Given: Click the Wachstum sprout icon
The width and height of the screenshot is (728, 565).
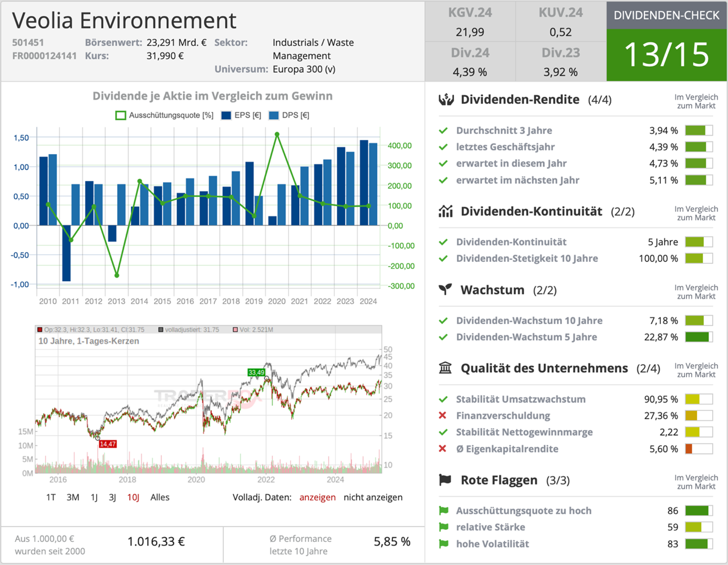Looking at the screenshot, I should coord(445,290).
